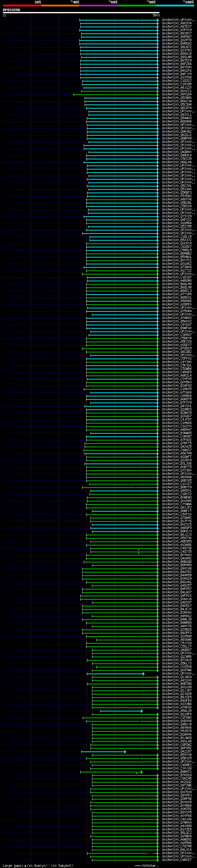Click hit label UniRef100_Q7SY28
Screen dimensions: 197x868
tap(177, 217)
